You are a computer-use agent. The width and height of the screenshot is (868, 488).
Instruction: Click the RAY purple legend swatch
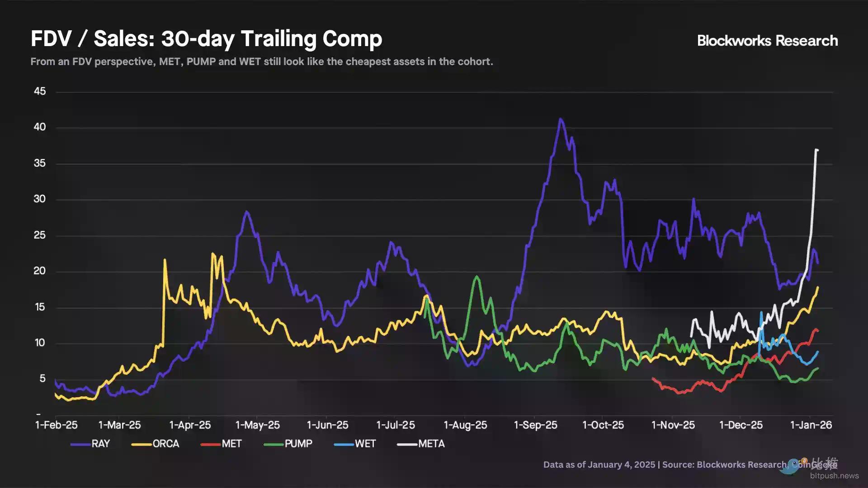click(80, 445)
